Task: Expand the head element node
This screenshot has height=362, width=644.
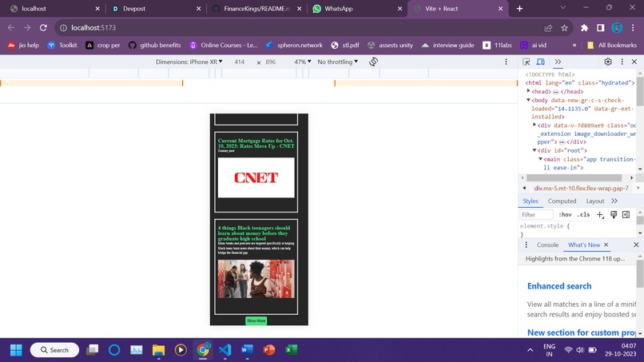Action: 529,91
